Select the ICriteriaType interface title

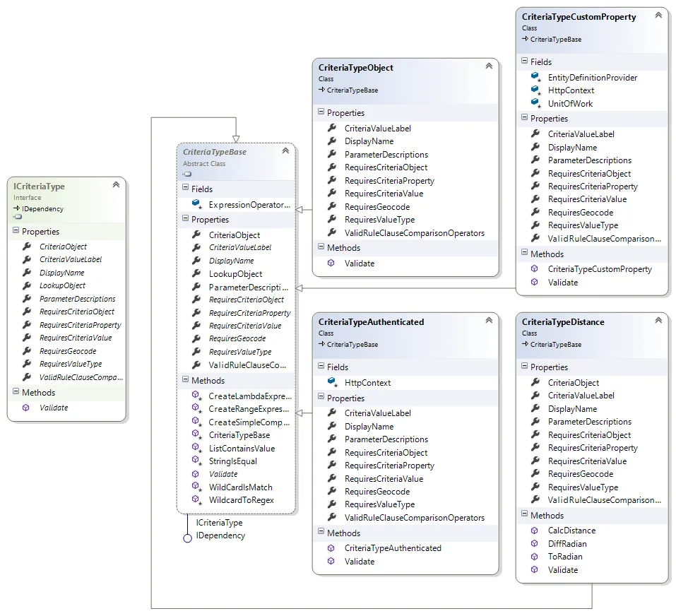pyautogui.click(x=40, y=186)
